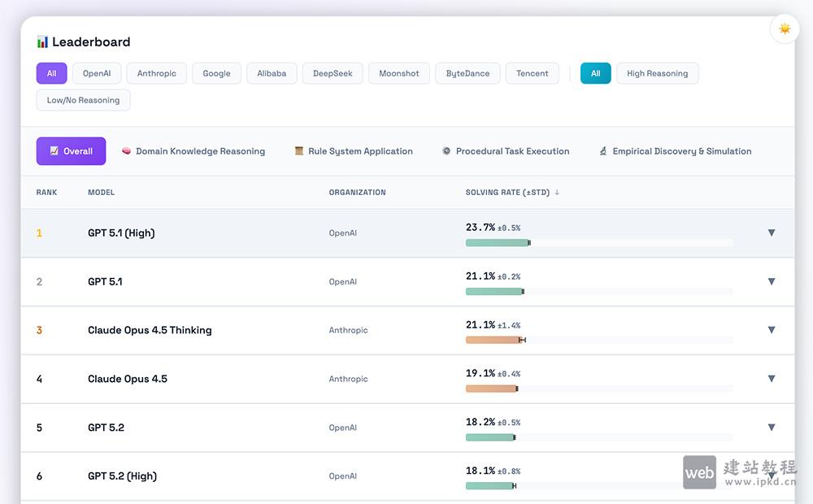Click the sort arrow next to Solving Rate
This screenshot has height=504, width=813.
click(x=557, y=193)
